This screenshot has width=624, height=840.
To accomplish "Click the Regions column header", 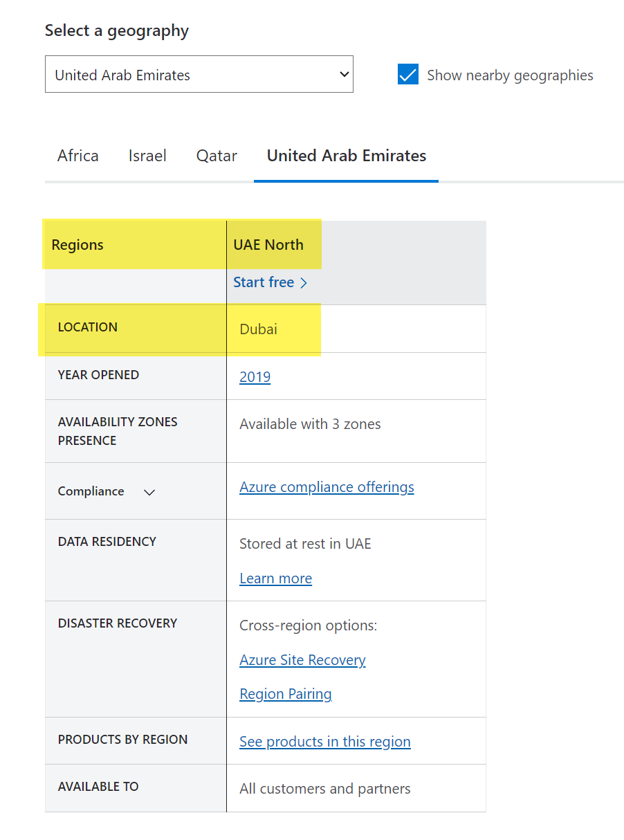I will coord(77,245).
